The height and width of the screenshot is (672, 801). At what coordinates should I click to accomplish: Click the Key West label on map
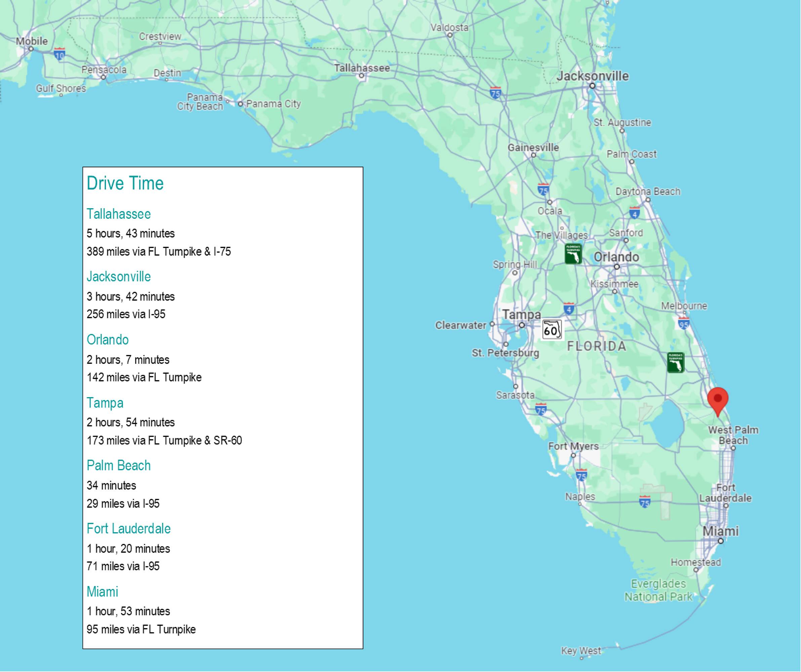coord(580,650)
